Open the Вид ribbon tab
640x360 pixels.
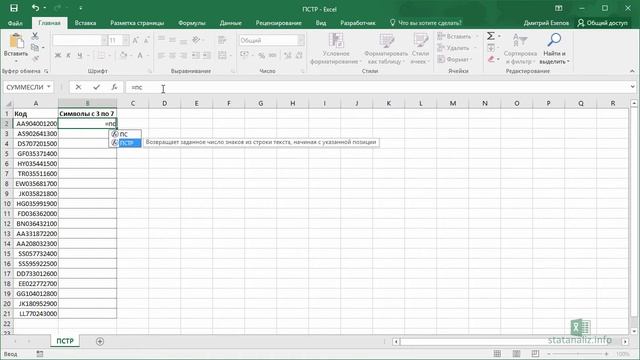pyautogui.click(x=321, y=23)
